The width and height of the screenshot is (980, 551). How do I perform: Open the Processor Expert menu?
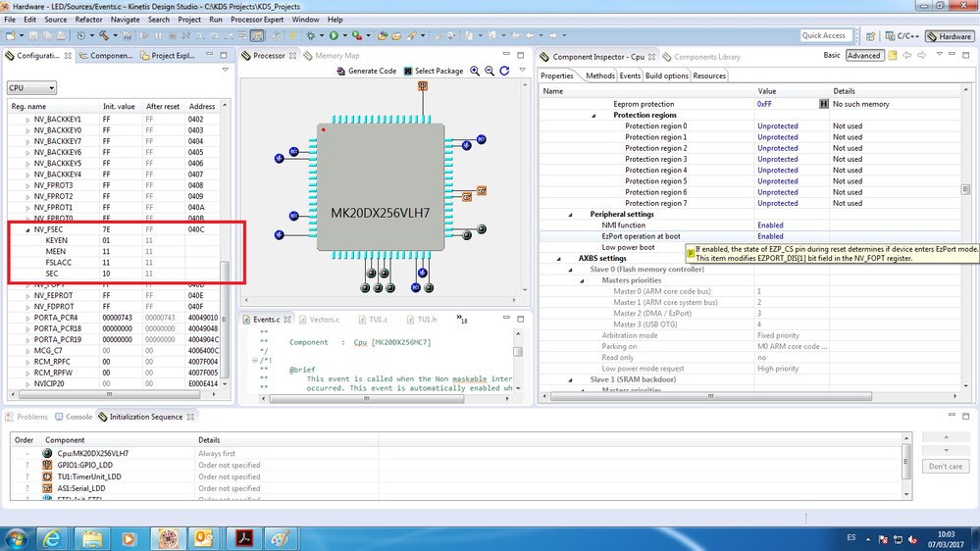(258, 20)
